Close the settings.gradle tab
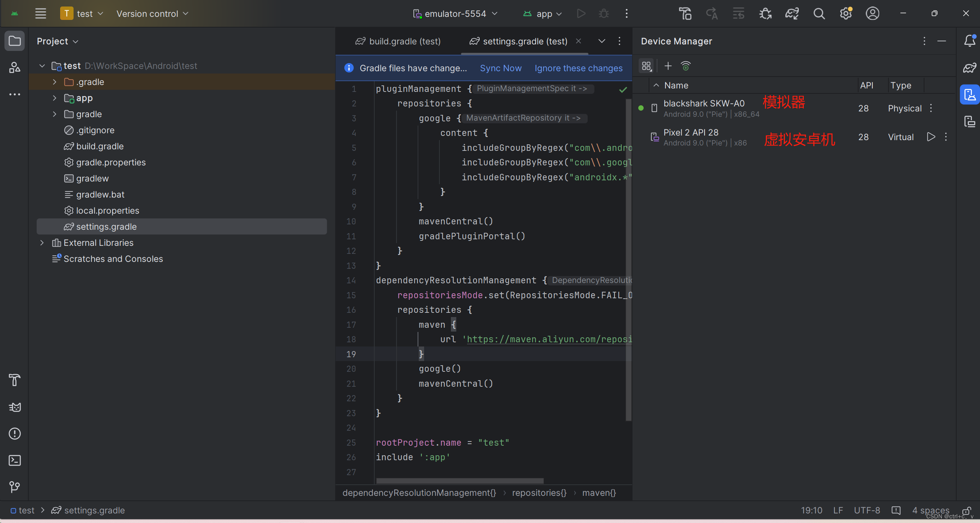 (578, 41)
